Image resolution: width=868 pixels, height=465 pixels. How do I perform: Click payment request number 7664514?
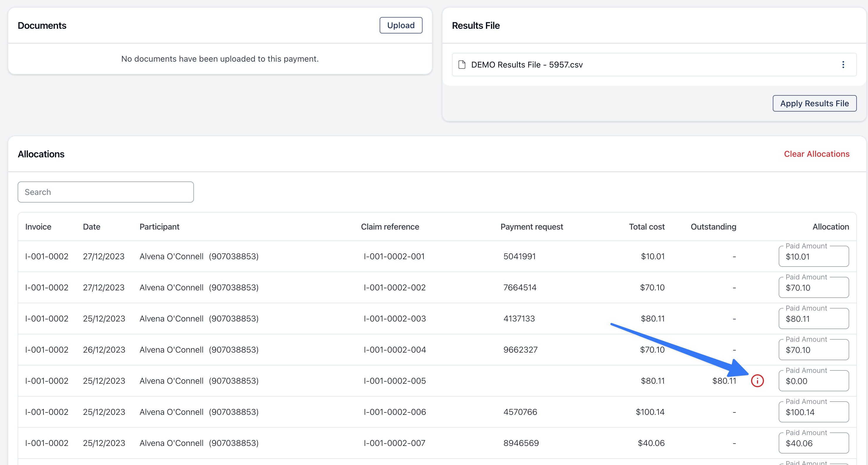coord(520,288)
